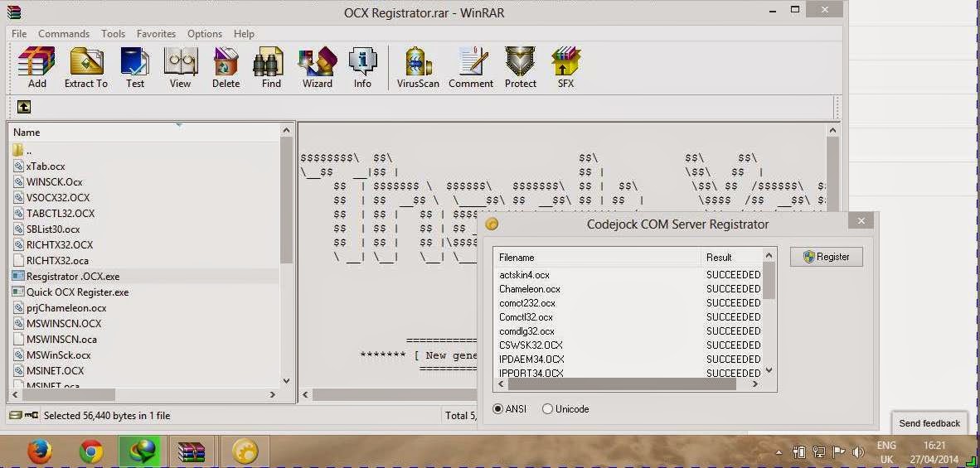
Task: Launch the Wizard tool
Action: coord(318,67)
